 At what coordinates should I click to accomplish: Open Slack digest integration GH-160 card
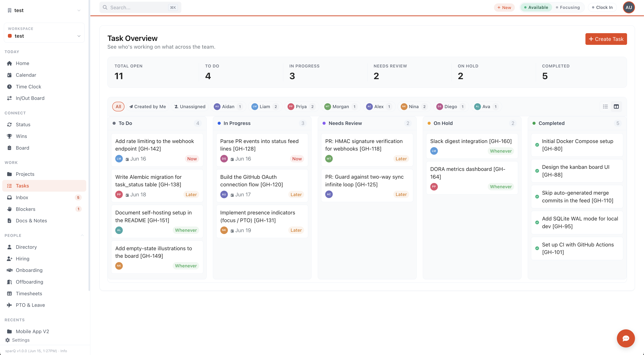(472, 146)
